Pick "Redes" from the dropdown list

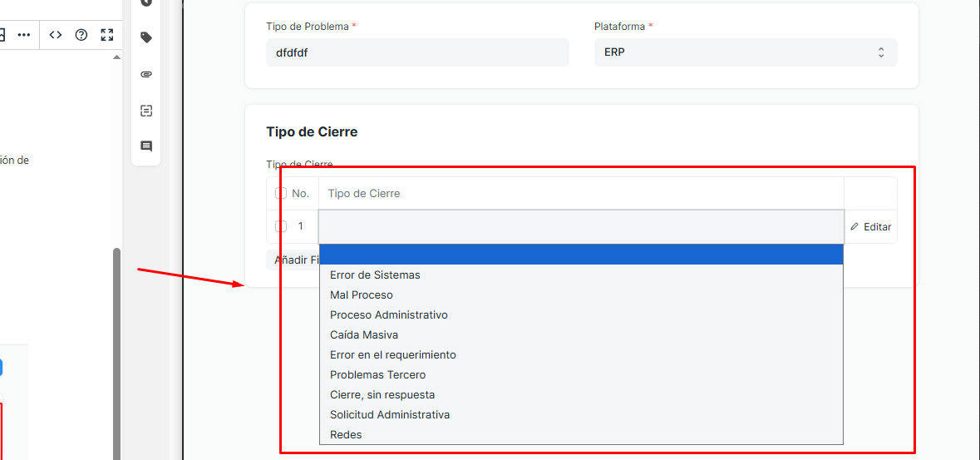346,434
